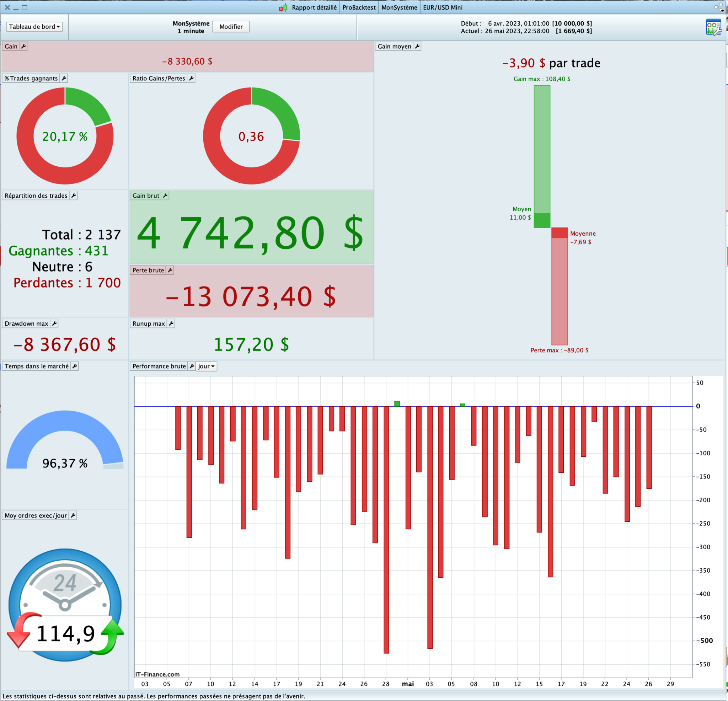Select the Rapport détaillé tab

314,7
